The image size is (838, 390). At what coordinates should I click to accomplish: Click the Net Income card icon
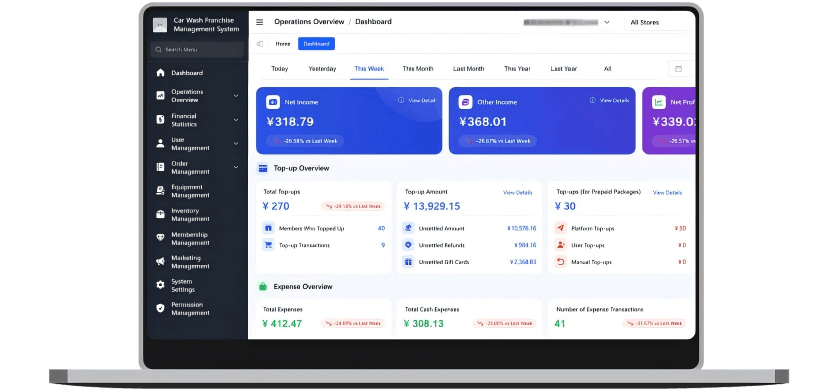[273, 102]
